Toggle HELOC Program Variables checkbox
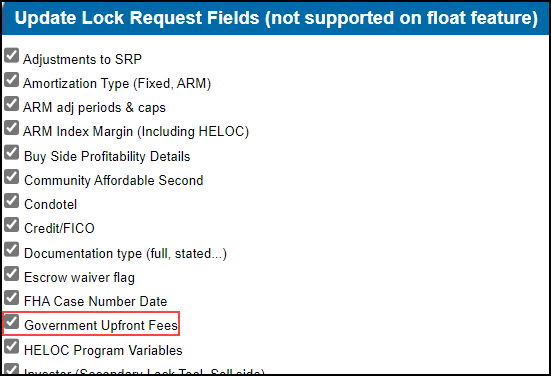This screenshot has width=551, height=376. 12,346
